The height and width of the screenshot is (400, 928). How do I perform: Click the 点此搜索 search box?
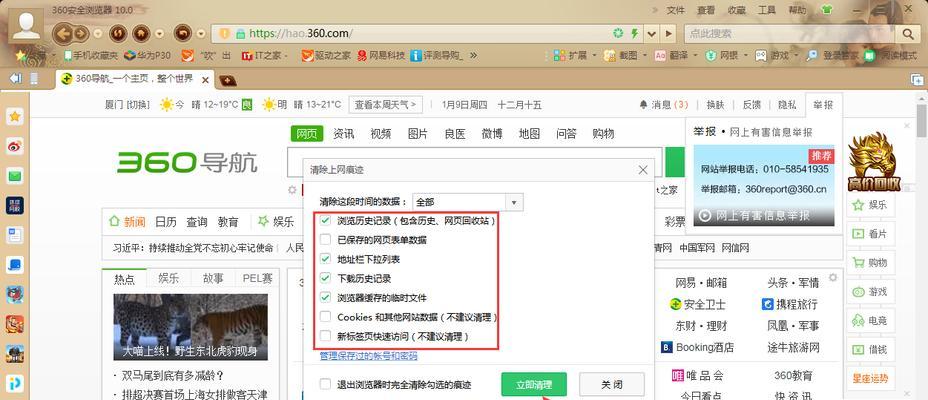tap(792, 34)
